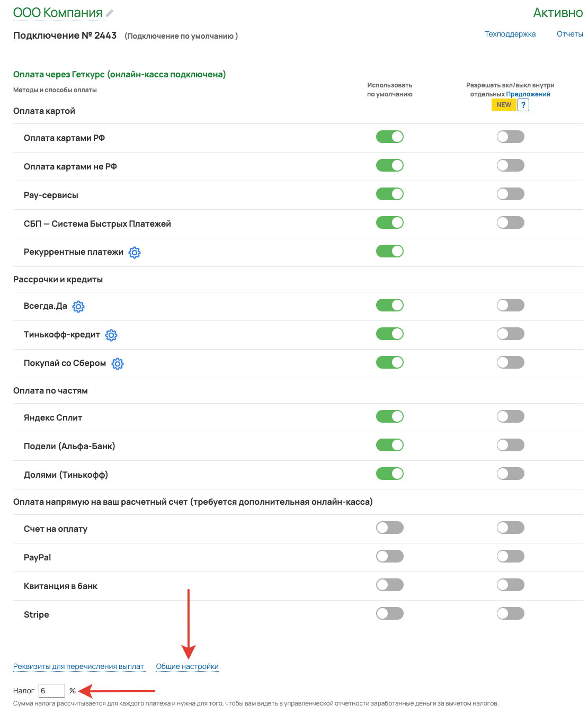Open gear settings for Покупай со Сбером

click(x=118, y=364)
